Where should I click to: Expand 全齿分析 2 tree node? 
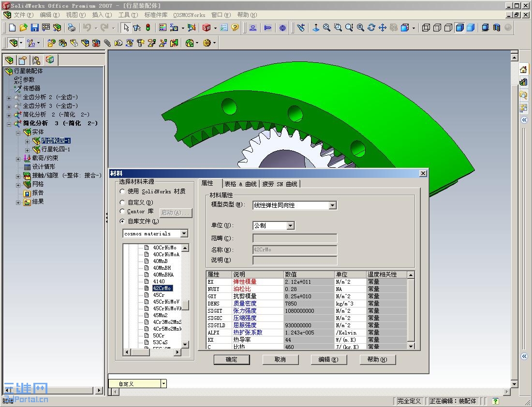[x=9, y=98]
